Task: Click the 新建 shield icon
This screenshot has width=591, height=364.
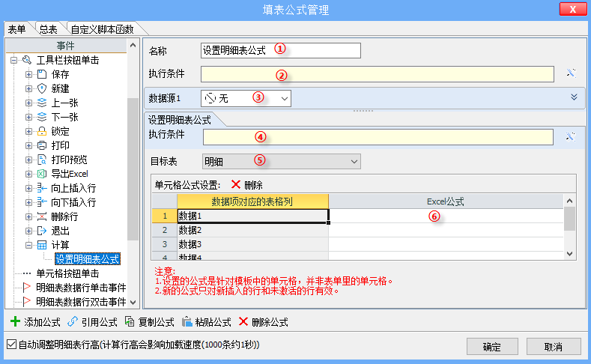Action: coord(42,88)
